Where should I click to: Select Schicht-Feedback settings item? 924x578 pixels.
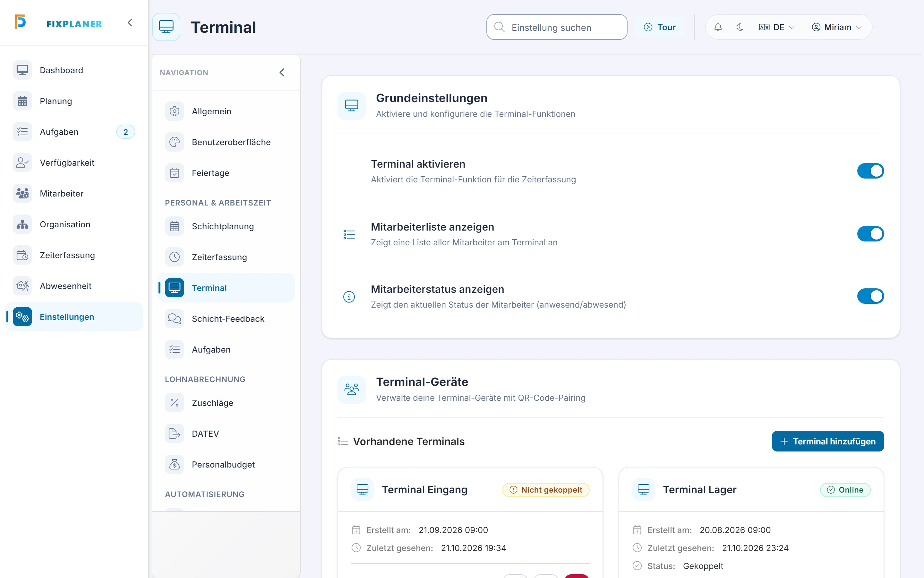[226, 319]
